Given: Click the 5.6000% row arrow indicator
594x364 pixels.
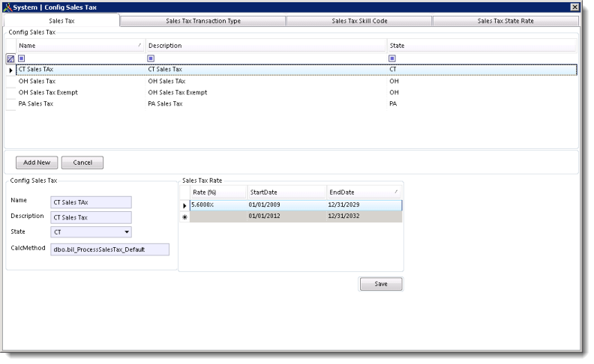Looking at the screenshot, I should click(x=184, y=204).
